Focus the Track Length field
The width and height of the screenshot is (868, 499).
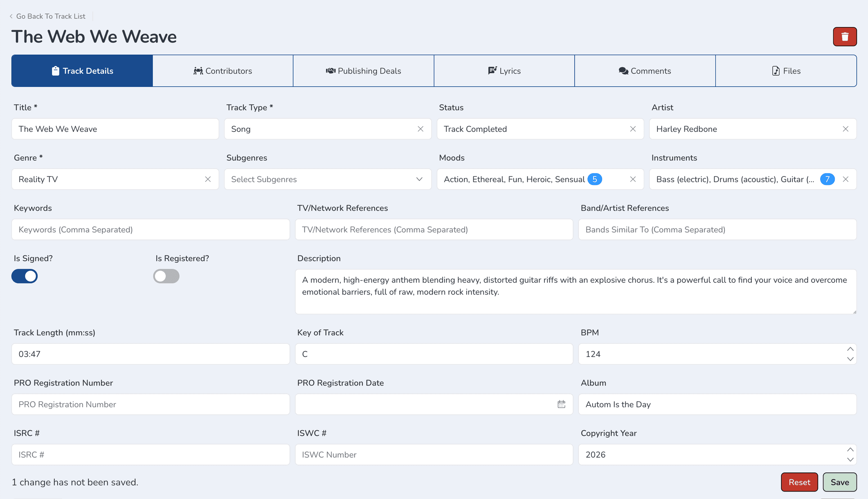[151, 354]
